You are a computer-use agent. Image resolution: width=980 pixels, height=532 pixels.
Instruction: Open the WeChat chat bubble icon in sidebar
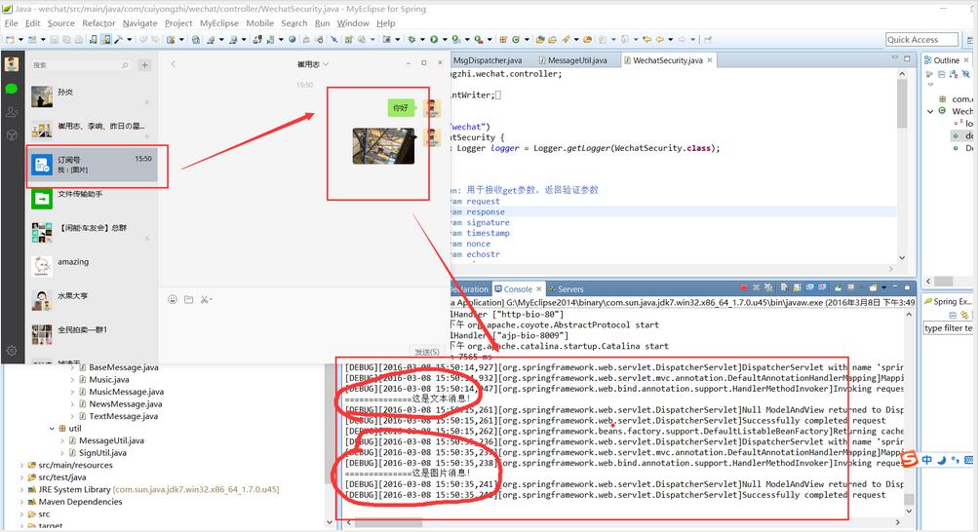coord(12,89)
